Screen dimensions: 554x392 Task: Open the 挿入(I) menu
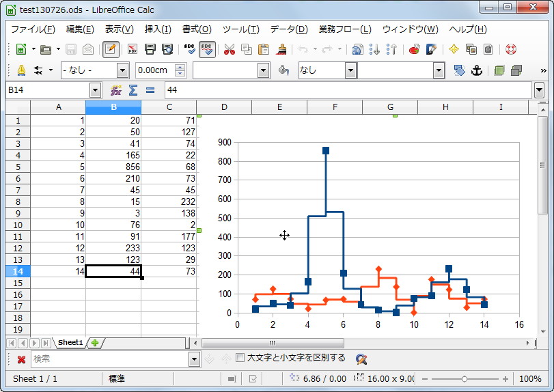pyautogui.click(x=158, y=29)
